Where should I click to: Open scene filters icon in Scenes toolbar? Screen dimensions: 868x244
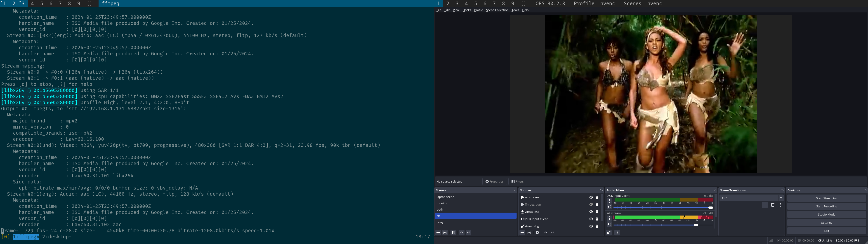click(x=453, y=232)
